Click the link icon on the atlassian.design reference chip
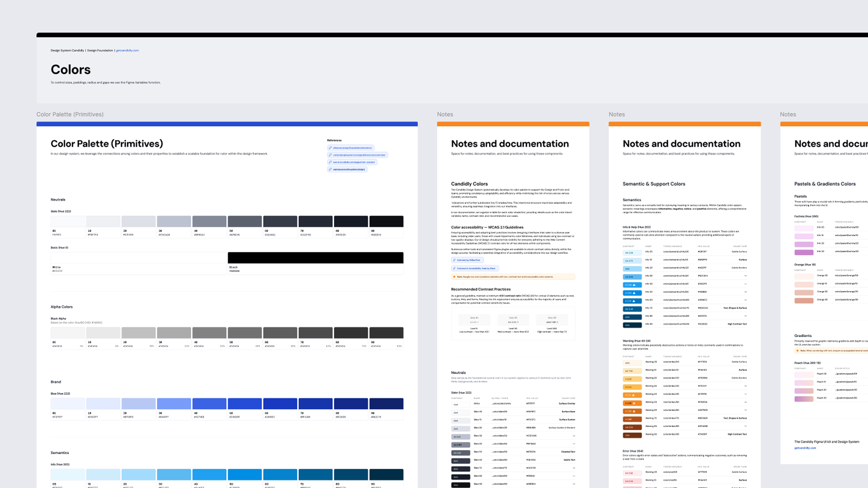This screenshot has height=488, width=868. [330, 148]
